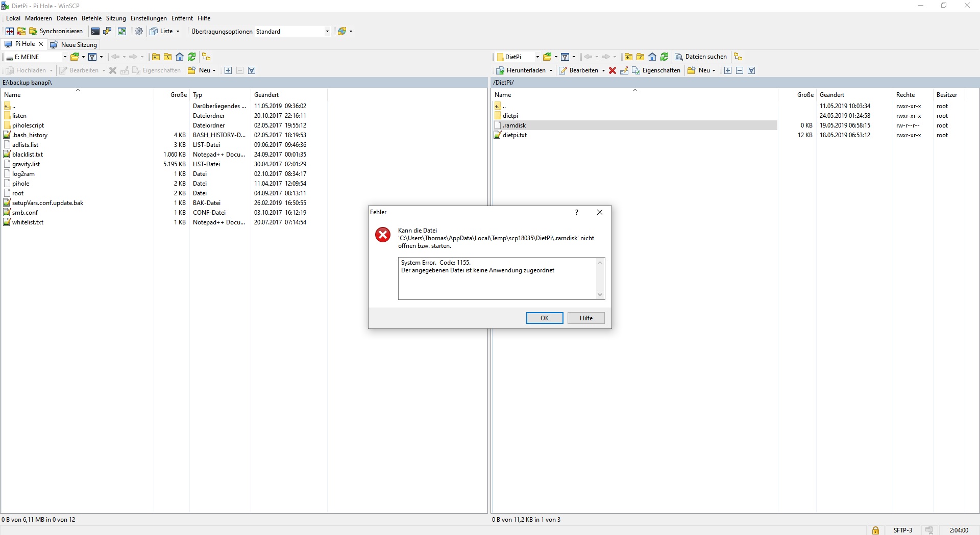The width and height of the screenshot is (980, 535).
Task: Expand the DietPi remote directory dropdown
Action: click(x=537, y=57)
